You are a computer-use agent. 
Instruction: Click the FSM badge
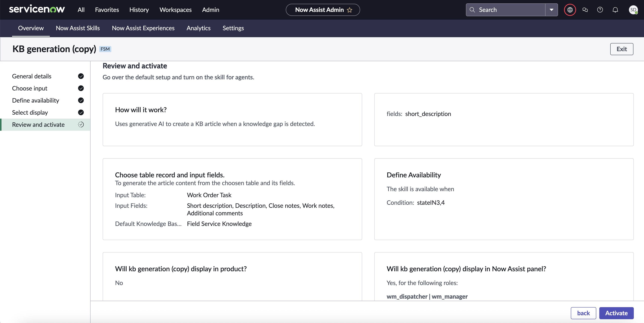tap(105, 49)
